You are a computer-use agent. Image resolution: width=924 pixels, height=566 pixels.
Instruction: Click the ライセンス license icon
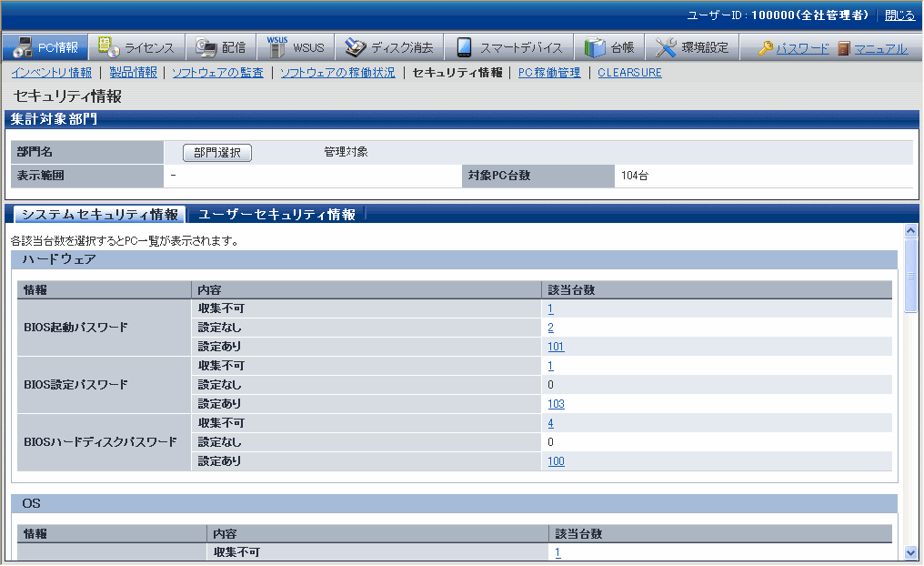point(108,48)
